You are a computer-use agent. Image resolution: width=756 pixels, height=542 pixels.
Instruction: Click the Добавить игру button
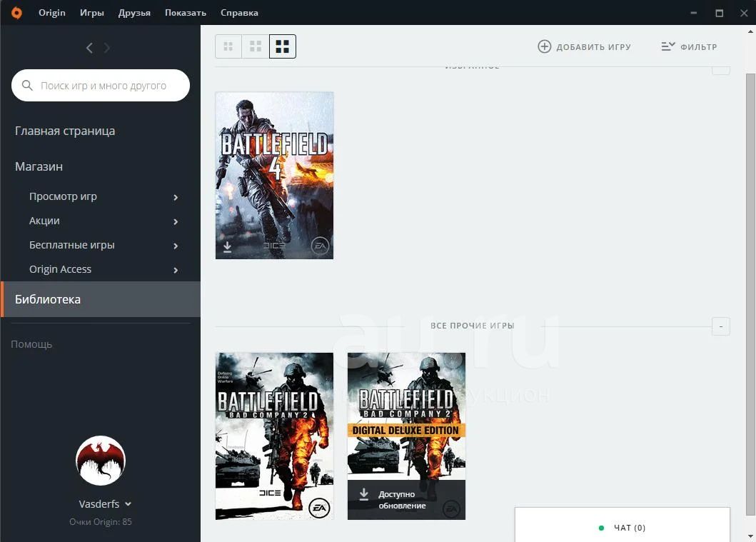585,46
